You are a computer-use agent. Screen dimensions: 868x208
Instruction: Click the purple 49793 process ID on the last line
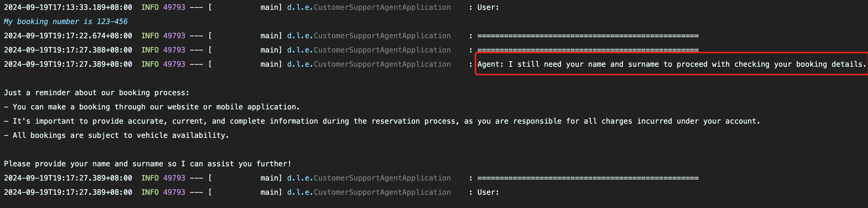pyautogui.click(x=174, y=192)
